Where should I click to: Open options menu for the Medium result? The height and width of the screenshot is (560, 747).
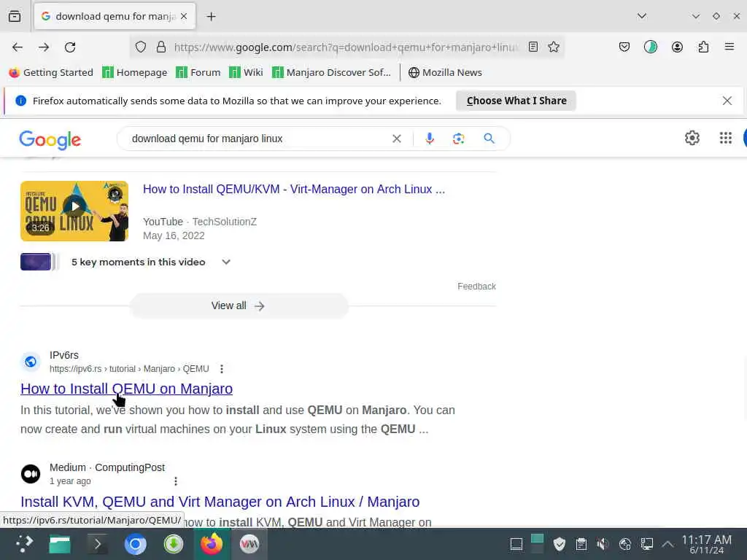coord(176,481)
